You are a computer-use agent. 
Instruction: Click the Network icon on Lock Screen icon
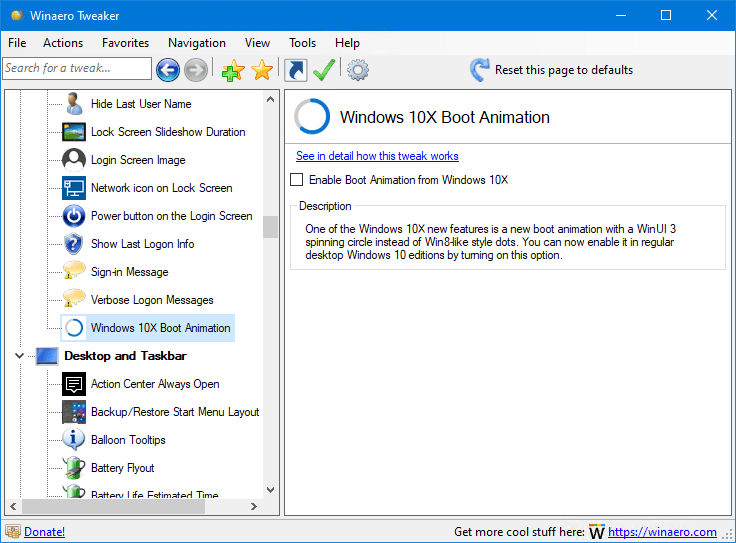point(74,188)
